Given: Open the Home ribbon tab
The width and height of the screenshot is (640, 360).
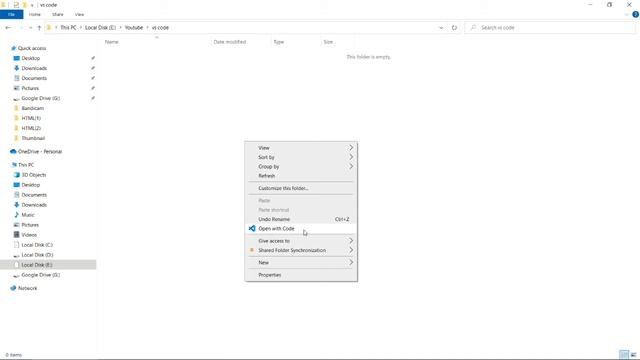Looking at the screenshot, I should (35, 14).
